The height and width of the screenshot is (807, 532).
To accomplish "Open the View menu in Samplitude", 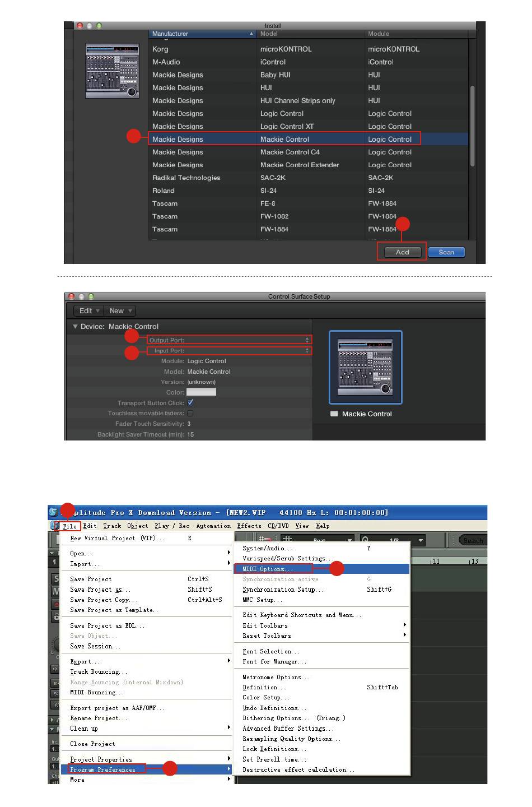I will point(302,526).
